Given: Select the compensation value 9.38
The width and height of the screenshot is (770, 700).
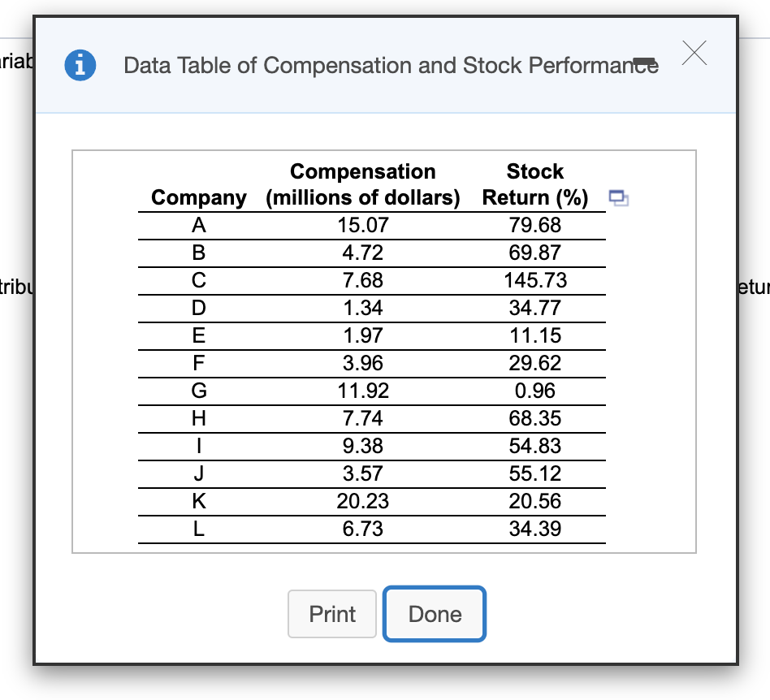Looking at the screenshot, I should [363, 447].
